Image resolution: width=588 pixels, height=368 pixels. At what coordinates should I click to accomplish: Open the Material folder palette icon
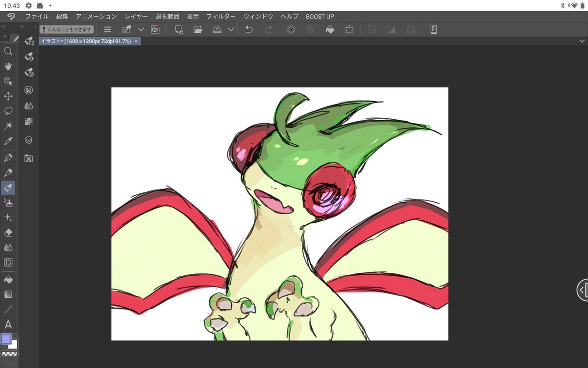29,158
